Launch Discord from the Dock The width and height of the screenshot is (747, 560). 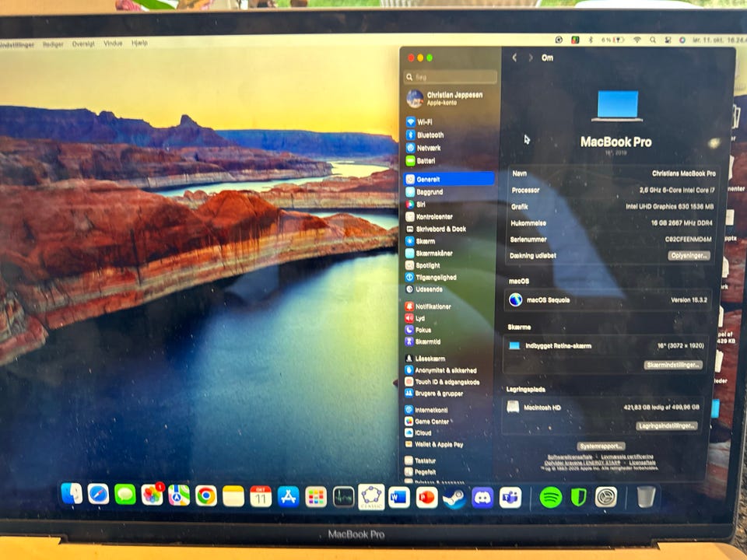482,498
